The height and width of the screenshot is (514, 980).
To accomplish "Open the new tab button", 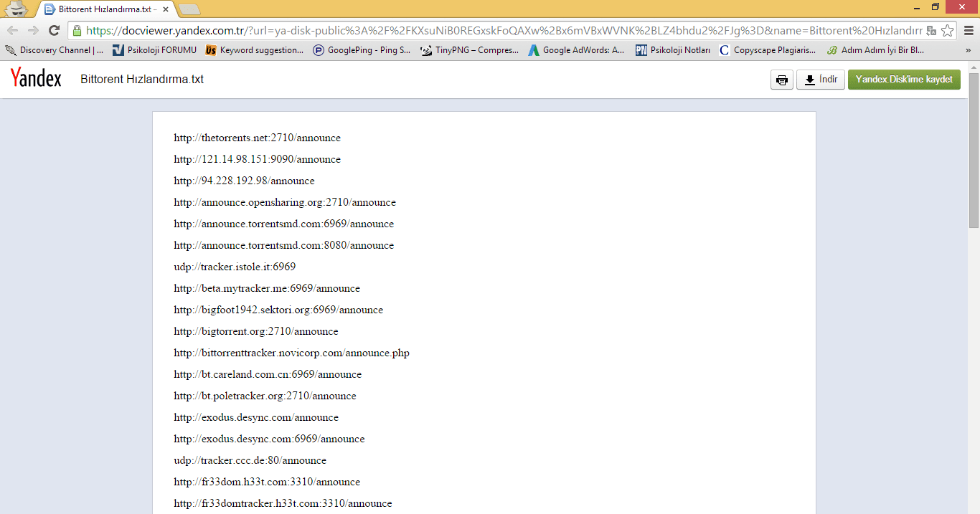I will pos(189,9).
